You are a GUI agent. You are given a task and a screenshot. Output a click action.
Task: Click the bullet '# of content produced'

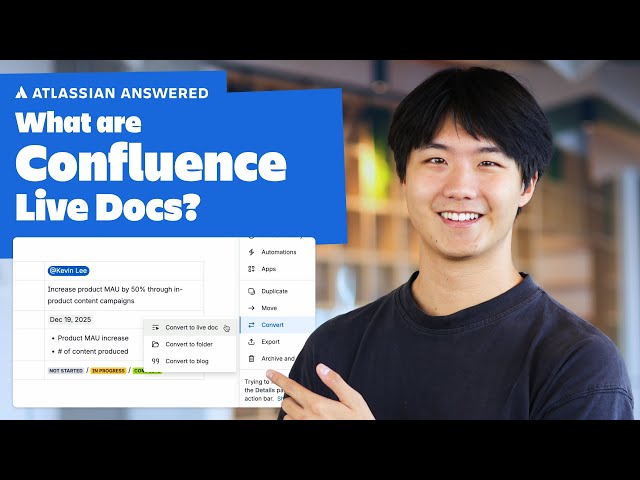(x=93, y=351)
